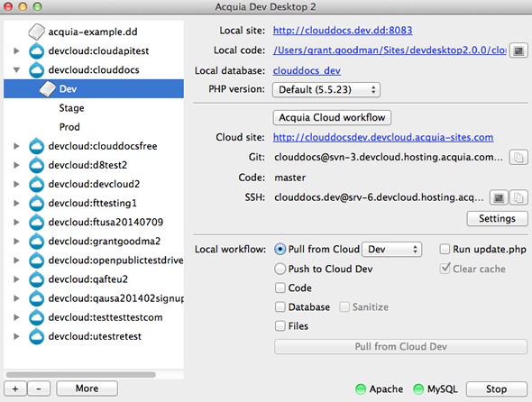The width and height of the screenshot is (532, 402).
Task: Click the master code branch text
Action: pyautogui.click(x=290, y=178)
